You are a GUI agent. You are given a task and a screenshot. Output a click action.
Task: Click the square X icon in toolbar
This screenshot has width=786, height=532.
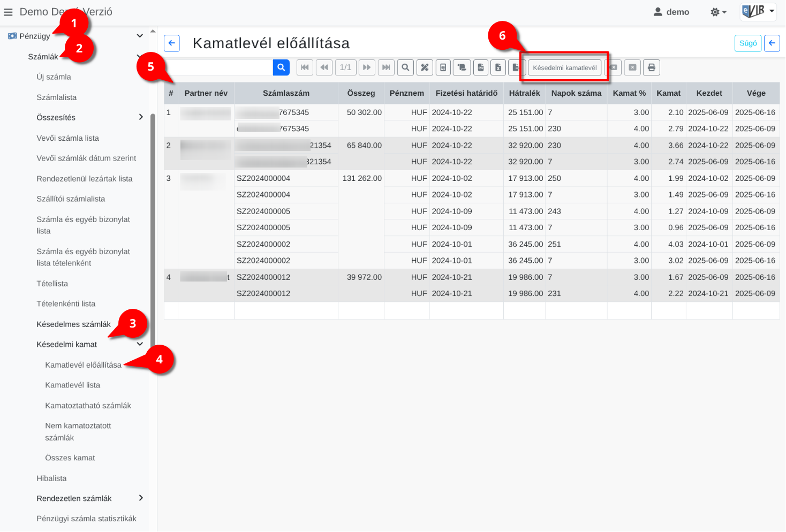point(632,67)
